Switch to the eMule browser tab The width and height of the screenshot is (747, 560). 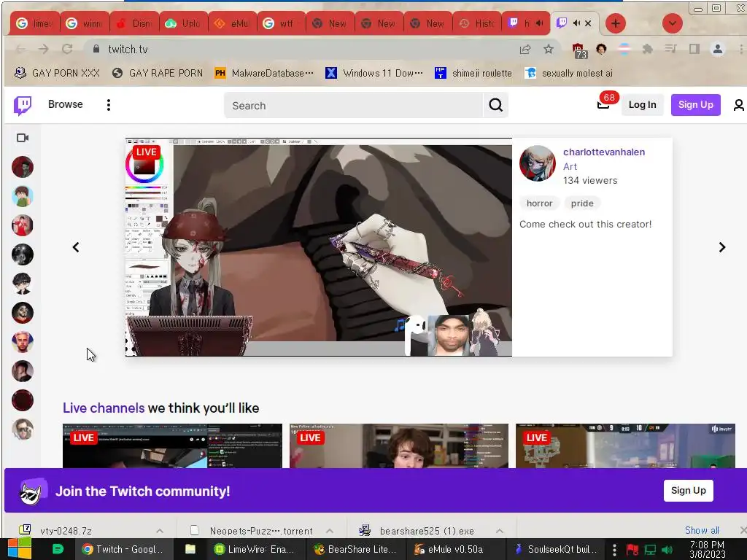pos(233,23)
